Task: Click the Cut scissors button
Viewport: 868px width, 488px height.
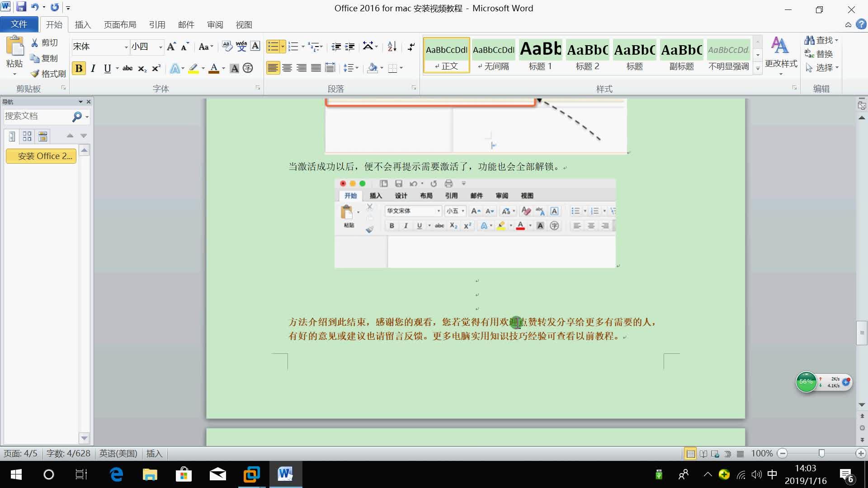Action: 44,42
